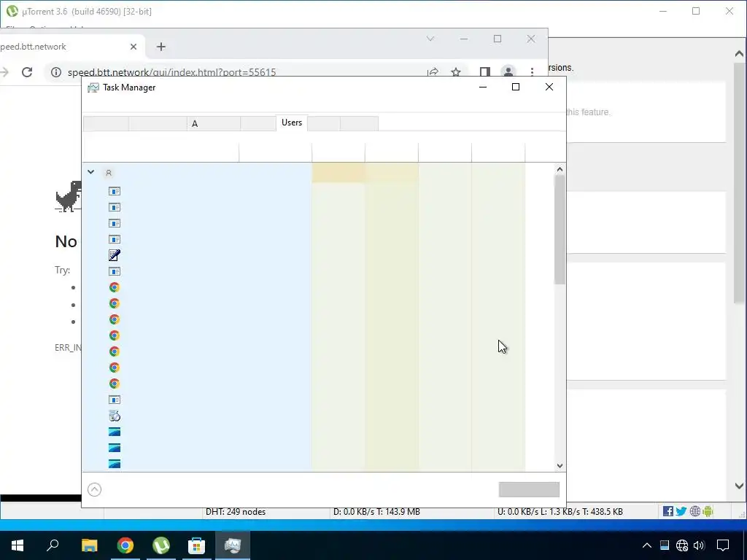Select the bottommost Chrome process icon
747x560 pixels.
tap(115, 384)
